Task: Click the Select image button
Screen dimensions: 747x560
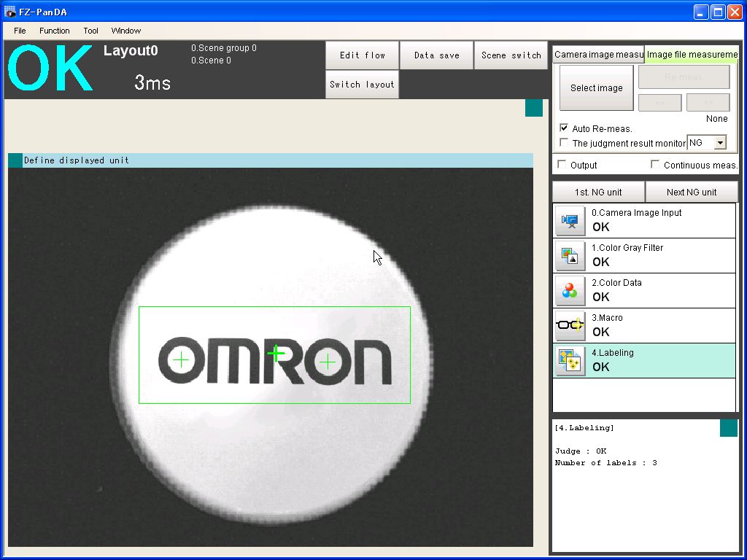Action: (597, 87)
